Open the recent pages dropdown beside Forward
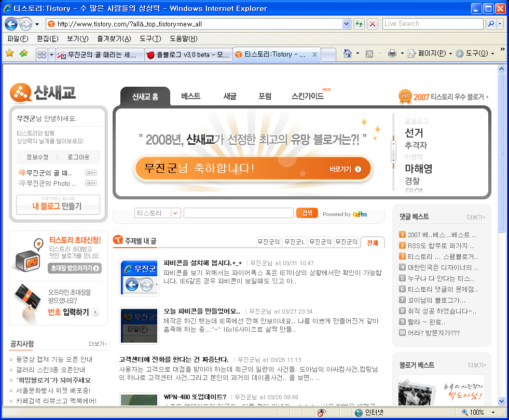The width and height of the screenshot is (509, 420). click(x=37, y=24)
